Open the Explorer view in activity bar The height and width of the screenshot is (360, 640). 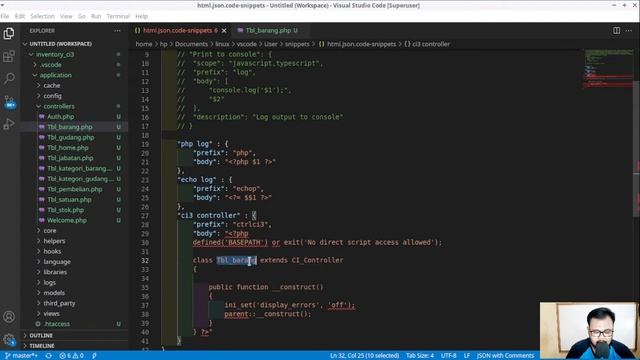tap(9, 33)
